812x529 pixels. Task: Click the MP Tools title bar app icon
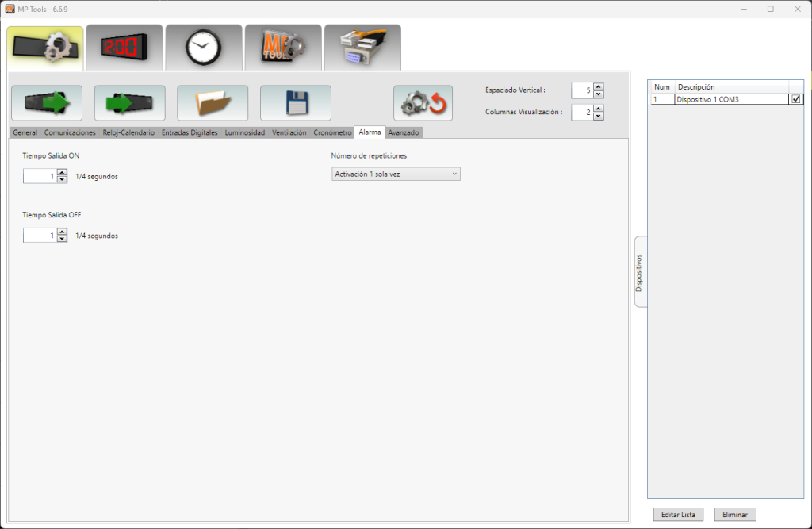pyautogui.click(x=10, y=9)
